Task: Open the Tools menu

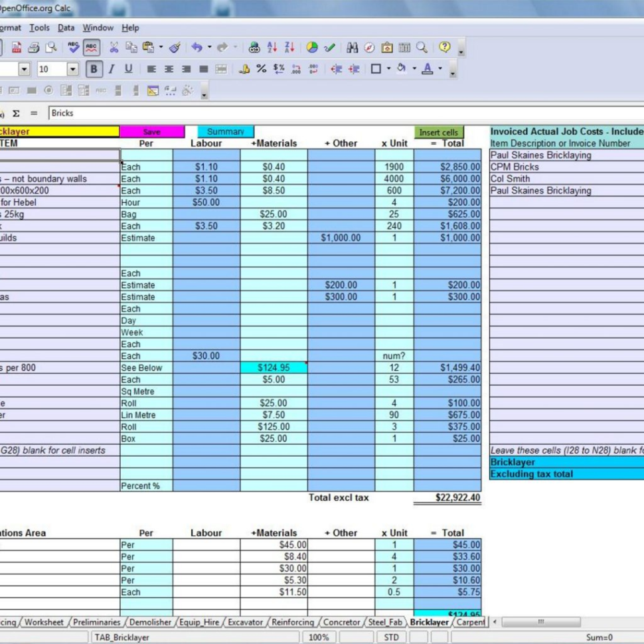Action: pos(39,28)
